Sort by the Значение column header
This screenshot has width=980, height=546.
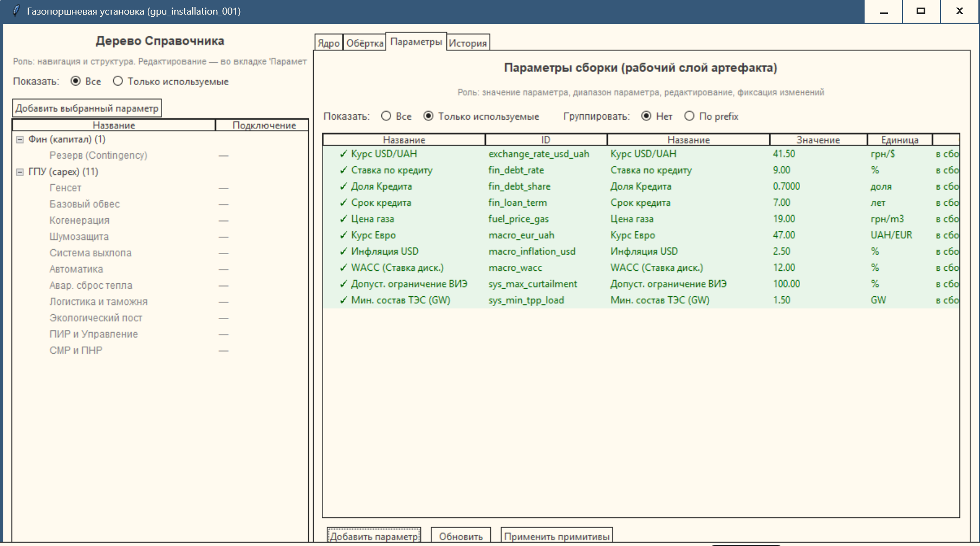click(x=817, y=140)
